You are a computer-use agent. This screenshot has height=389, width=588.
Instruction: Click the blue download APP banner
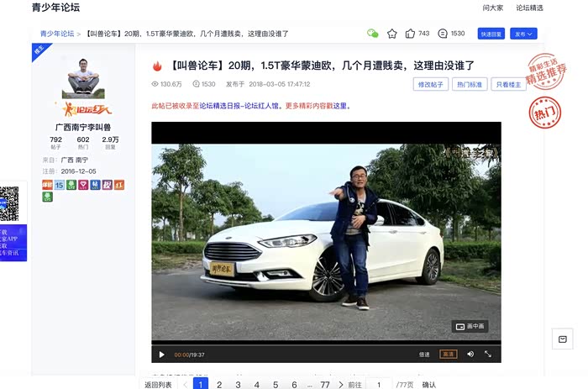pos(13,243)
